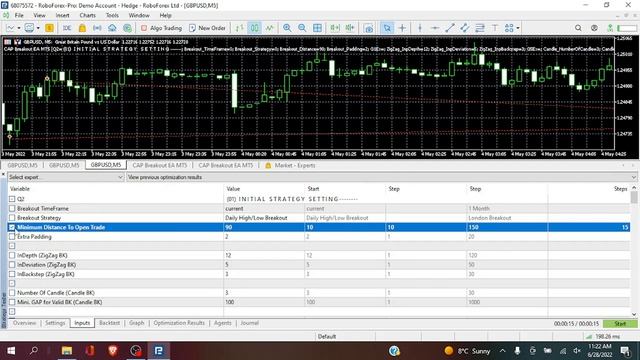Select the crosshair tool
This screenshot has width=640, height=360.
coord(402,28)
